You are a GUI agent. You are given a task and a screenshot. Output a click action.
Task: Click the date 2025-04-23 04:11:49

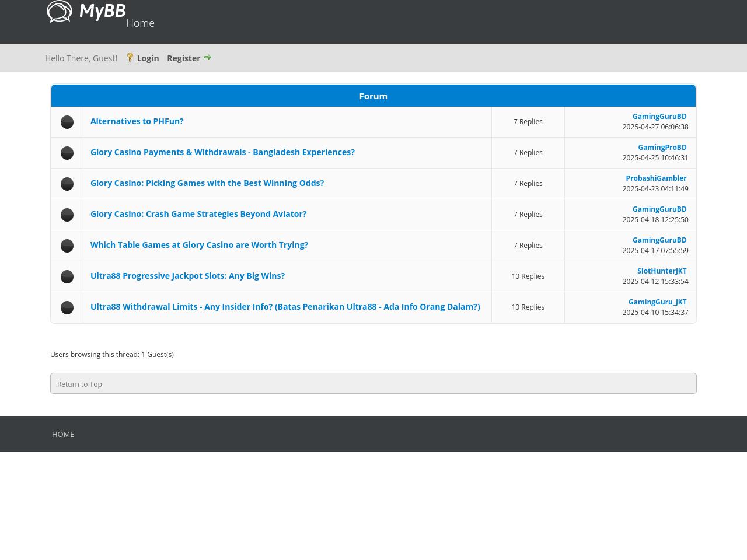[655, 189]
